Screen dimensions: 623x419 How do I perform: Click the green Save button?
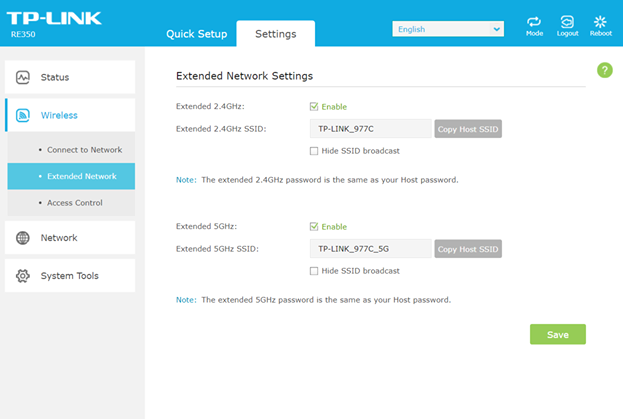557,334
